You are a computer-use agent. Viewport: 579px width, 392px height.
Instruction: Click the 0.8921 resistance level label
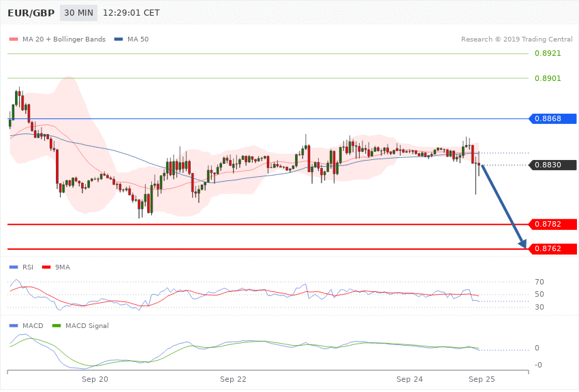(548, 53)
